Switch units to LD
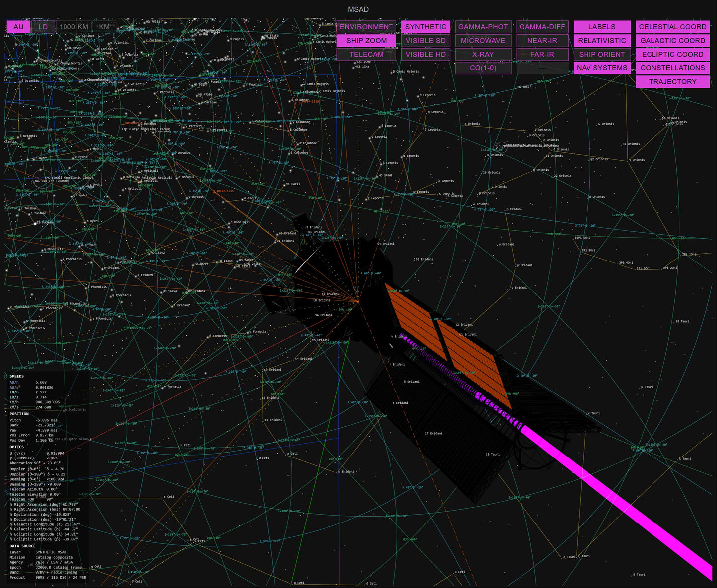Viewport: 717px width, 588px height. pyautogui.click(x=43, y=27)
